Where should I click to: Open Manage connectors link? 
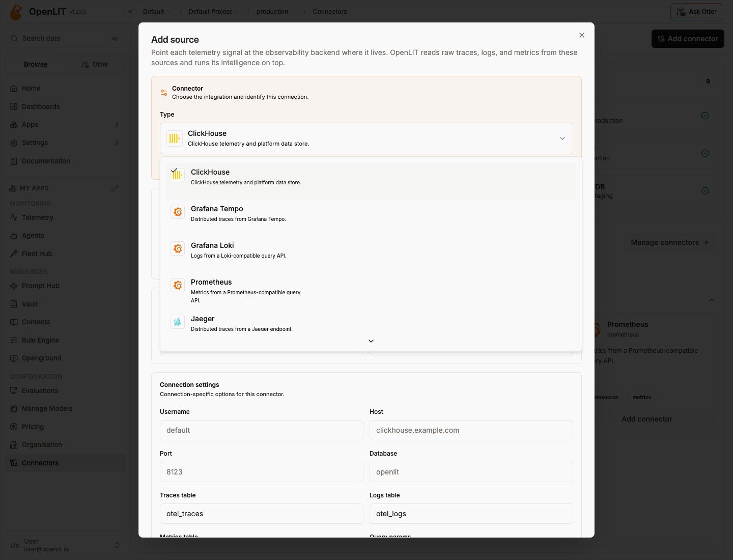click(x=669, y=242)
